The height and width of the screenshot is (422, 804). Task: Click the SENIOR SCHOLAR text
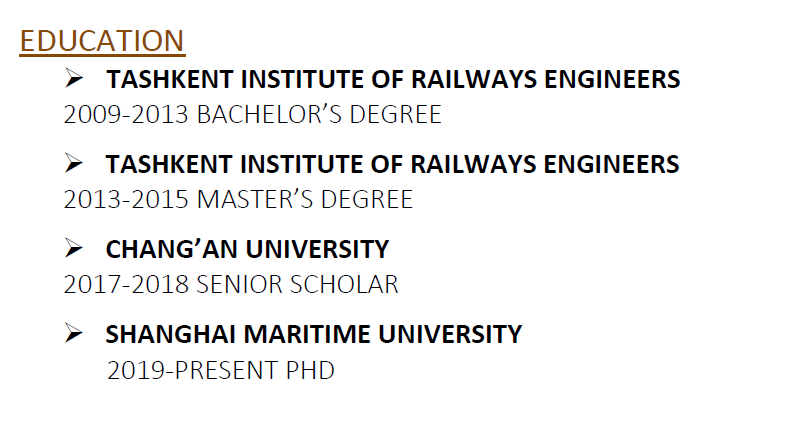[x=297, y=285]
